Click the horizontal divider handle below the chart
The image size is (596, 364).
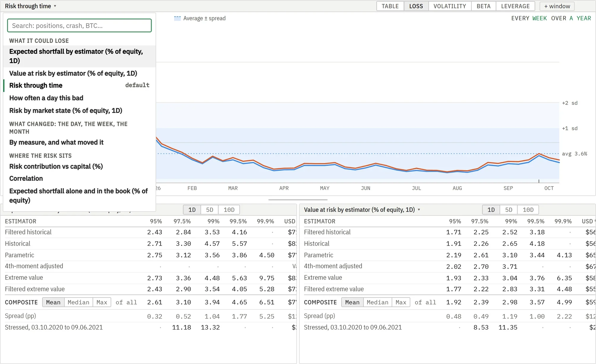click(x=298, y=200)
